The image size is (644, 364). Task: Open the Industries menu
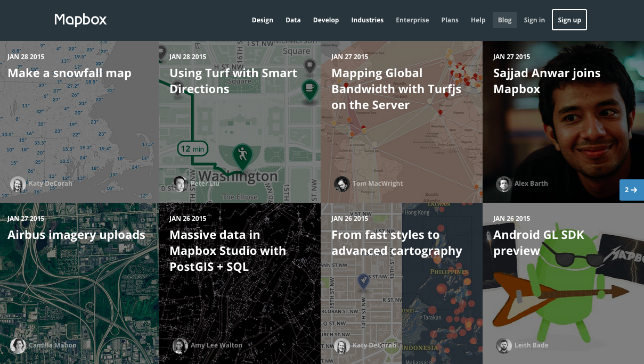pos(368,20)
